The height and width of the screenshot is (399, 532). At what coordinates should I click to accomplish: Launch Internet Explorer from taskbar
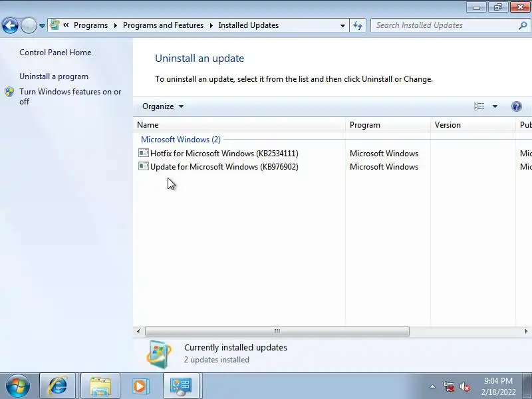tap(58, 386)
